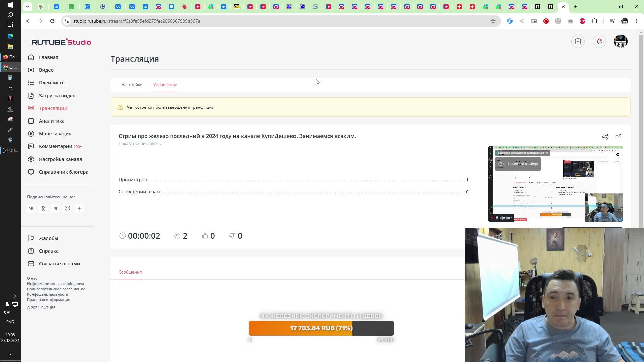This screenshot has height=362, width=644.
Task: Open the VK social link icon
Action: coord(31,208)
